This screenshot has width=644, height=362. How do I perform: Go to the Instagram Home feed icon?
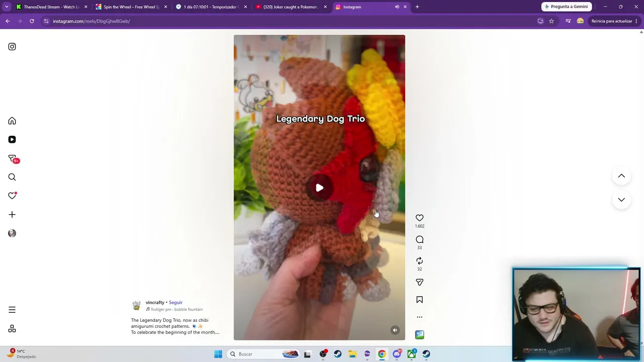tap(12, 121)
